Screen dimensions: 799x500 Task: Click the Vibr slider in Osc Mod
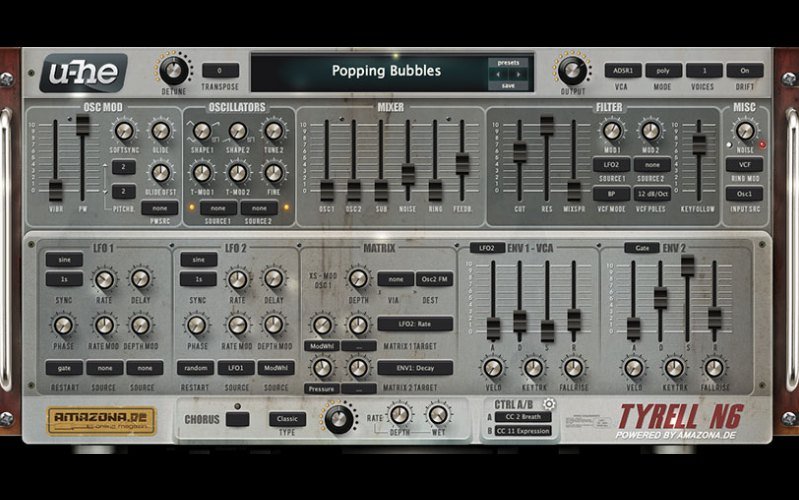56,191
